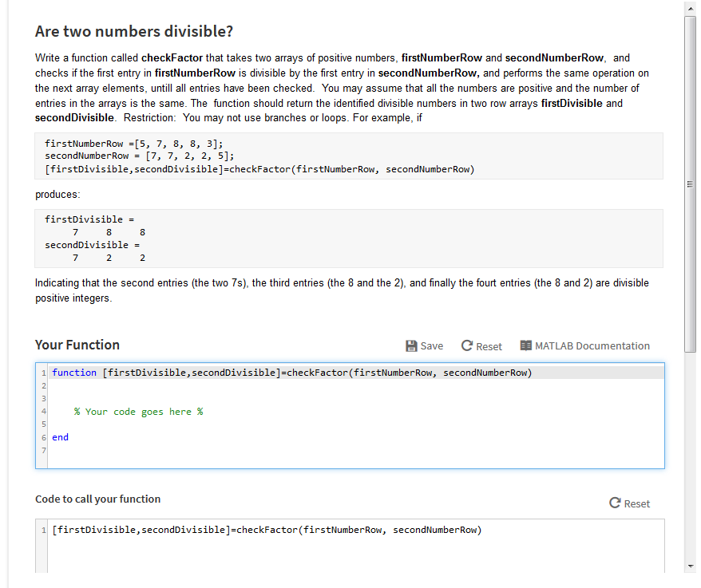Click the Save floppy disk icon
701x588 pixels.
pos(411,345)
